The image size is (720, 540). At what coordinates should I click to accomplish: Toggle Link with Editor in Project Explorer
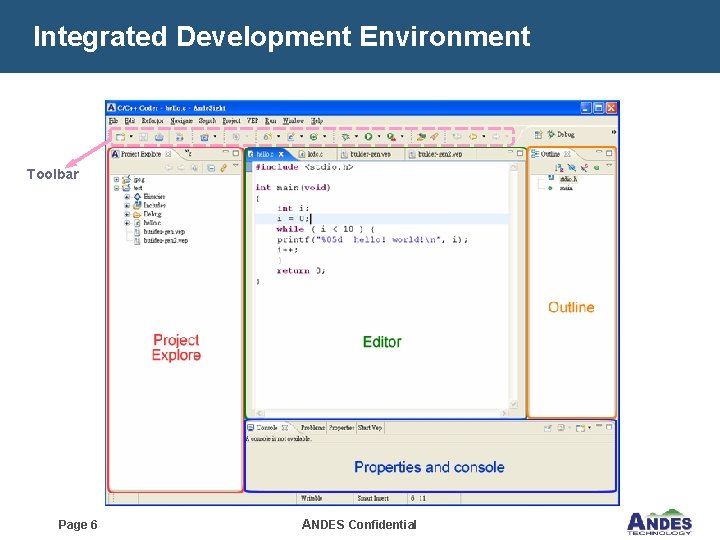(x=224, y=168)
